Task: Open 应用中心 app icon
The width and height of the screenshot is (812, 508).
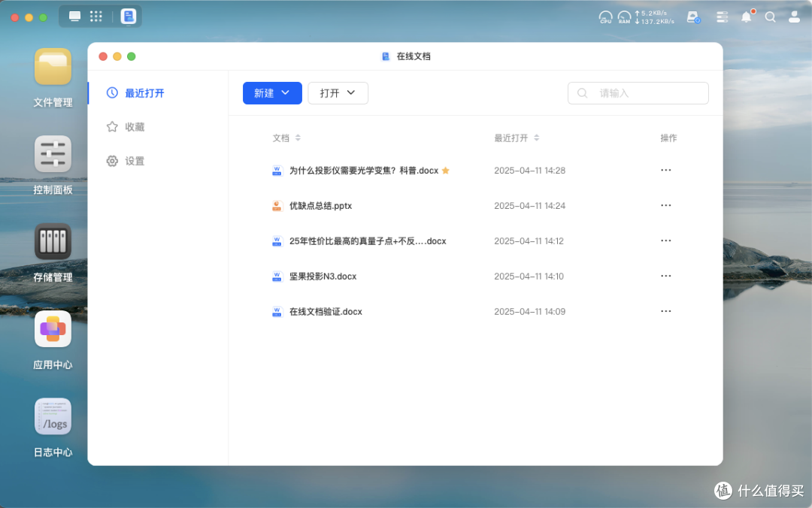Action: 53,329
